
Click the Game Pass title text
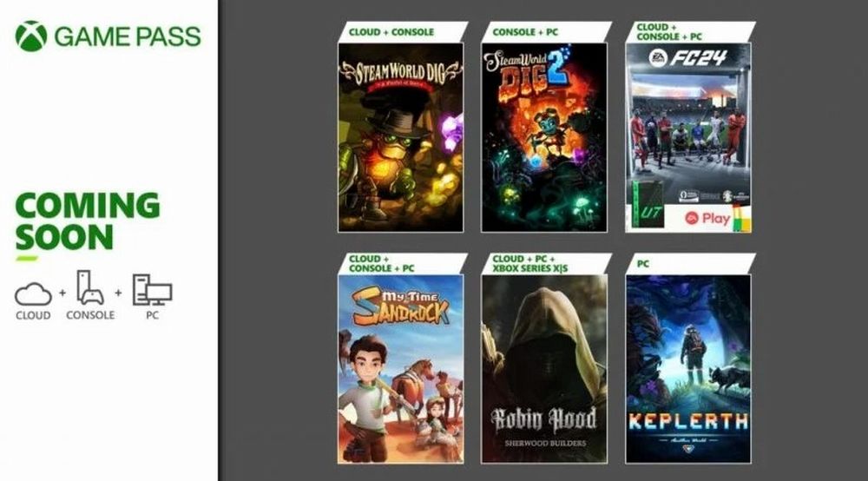(128, 36)
